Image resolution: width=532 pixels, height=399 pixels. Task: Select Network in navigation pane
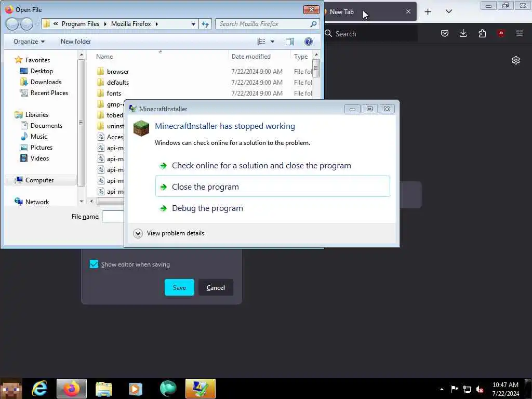pyautogui.click(x=37, y=202)
